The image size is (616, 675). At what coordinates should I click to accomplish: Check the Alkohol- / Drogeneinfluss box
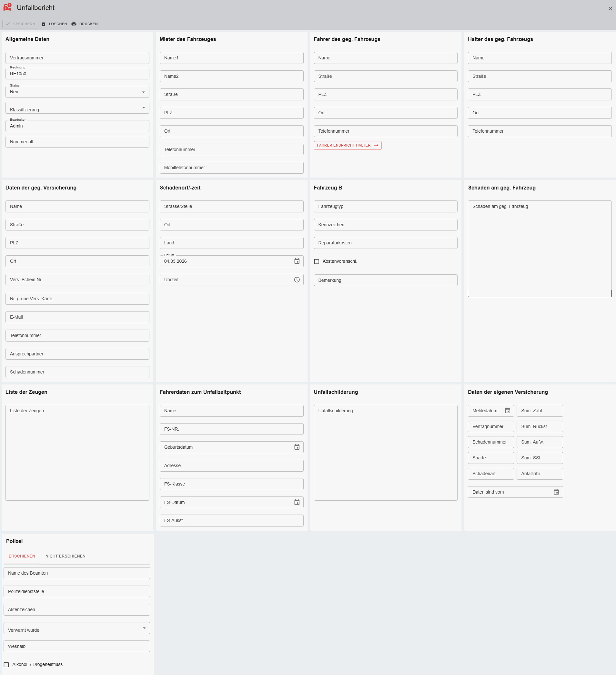click(x=6, y=665)
